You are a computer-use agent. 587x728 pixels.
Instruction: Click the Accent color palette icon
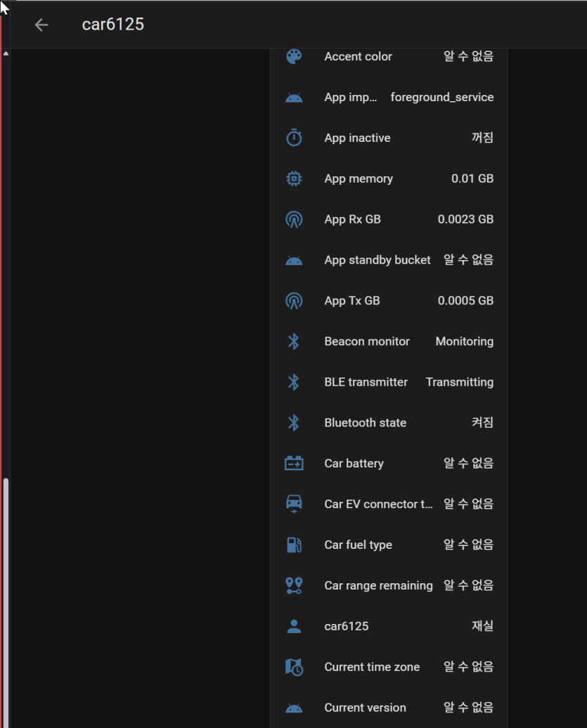(x=294, y=57)
